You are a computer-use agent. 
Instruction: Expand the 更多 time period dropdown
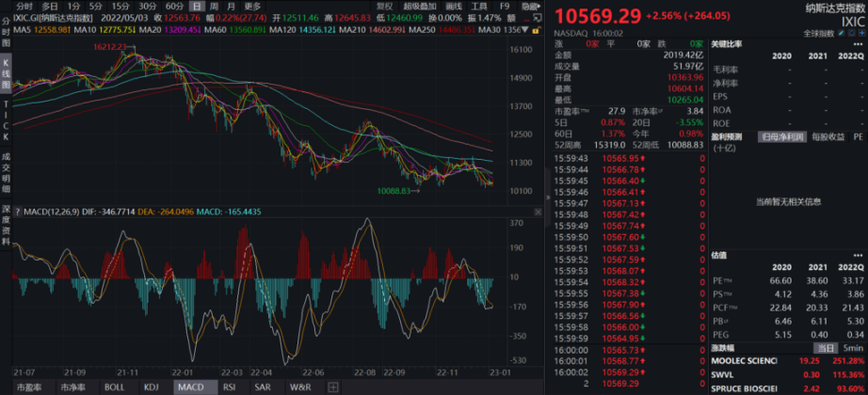tap(253, 7)
